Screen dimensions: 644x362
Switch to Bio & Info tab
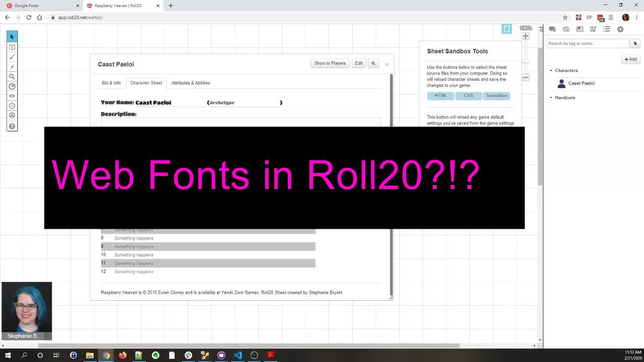(111, 83)
